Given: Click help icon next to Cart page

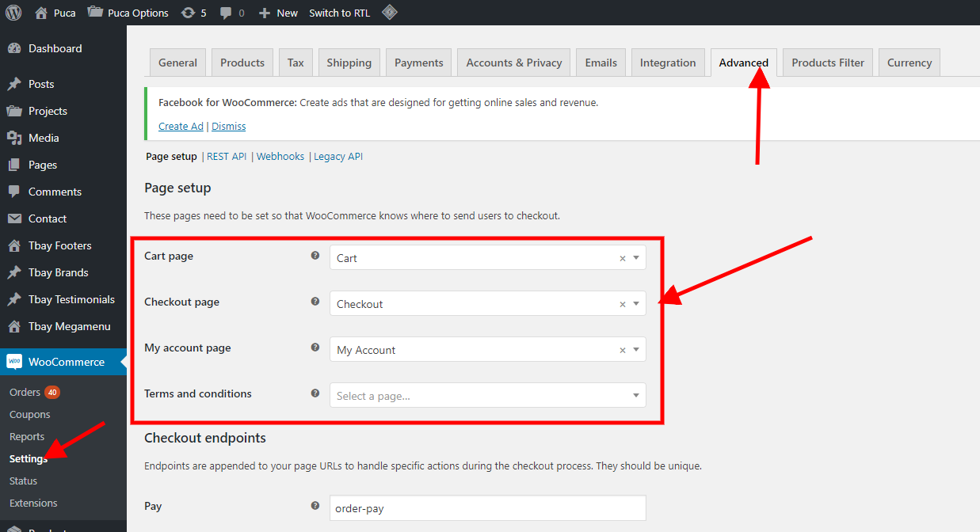Looking at the screenshot, I should pos(315,256).
